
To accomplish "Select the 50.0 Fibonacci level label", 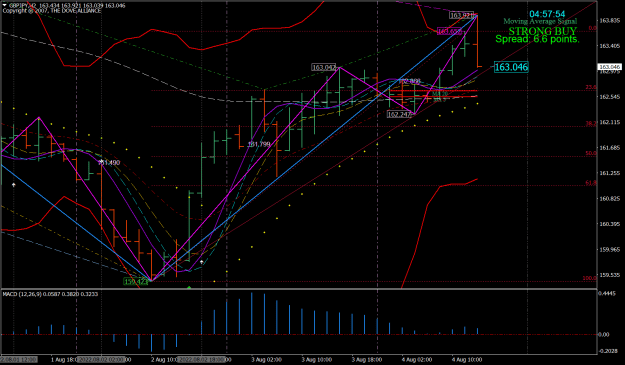I will pos(591,153).
